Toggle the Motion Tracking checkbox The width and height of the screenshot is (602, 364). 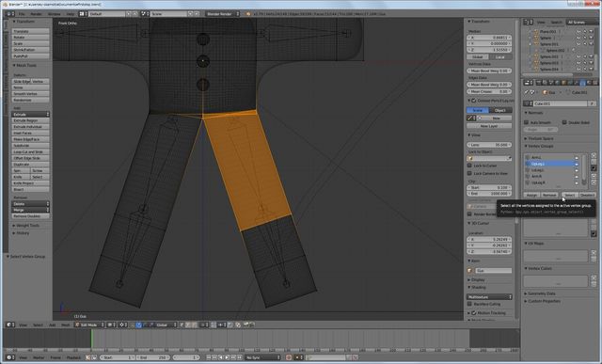pos(474,312)
